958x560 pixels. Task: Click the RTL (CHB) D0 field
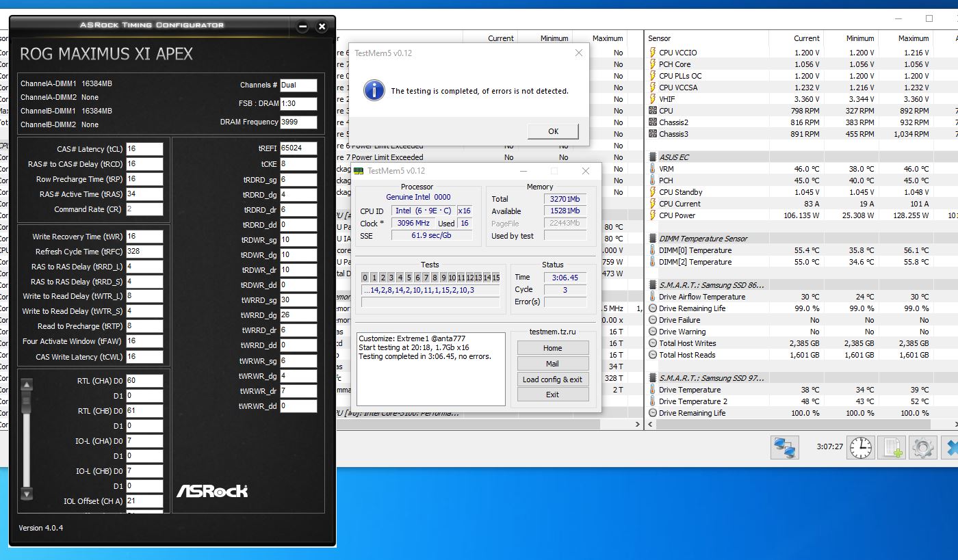144,411
